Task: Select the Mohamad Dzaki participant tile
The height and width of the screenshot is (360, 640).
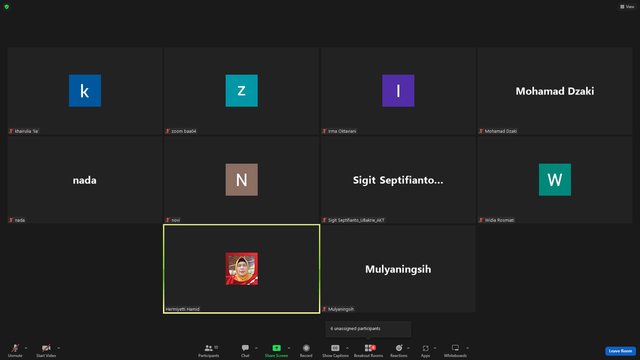Action: [555, 91]
